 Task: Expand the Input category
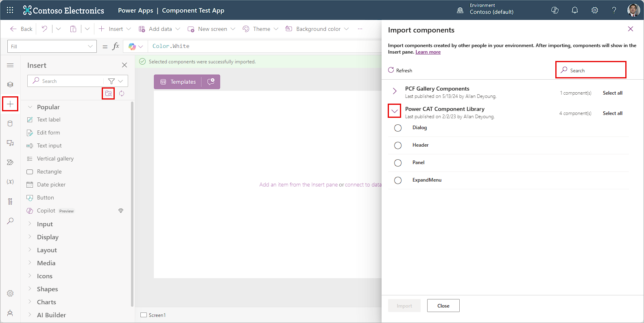(30, 224)
